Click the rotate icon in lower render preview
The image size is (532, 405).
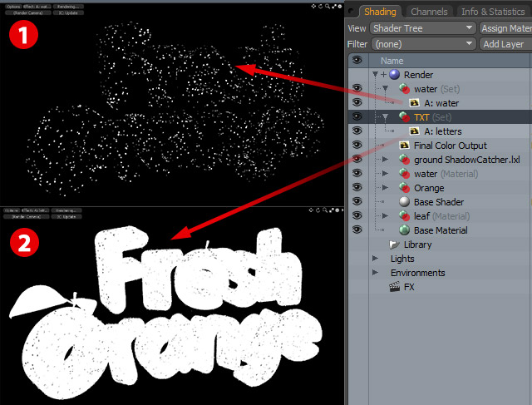click(x=318, y=210)
